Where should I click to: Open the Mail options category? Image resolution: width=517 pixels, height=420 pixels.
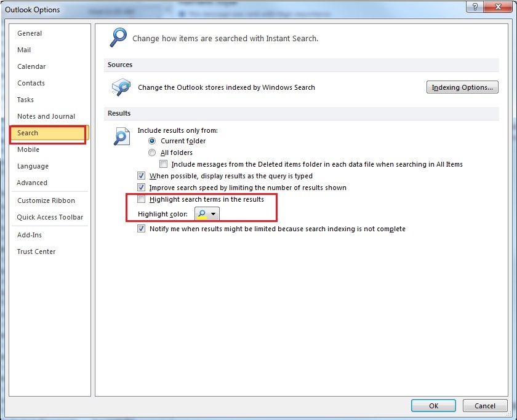point(24,50)
